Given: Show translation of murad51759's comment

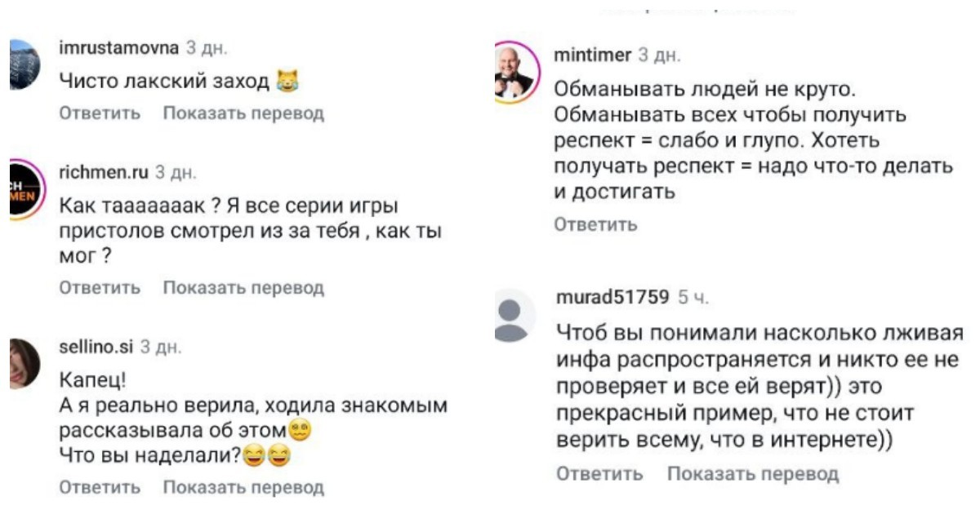Looking at the screenshot, I should (753, 474).
